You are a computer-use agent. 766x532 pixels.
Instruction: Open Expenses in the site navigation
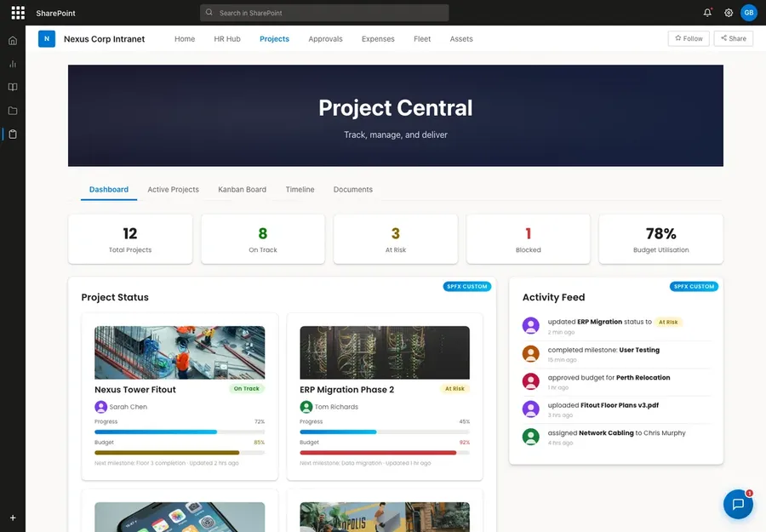378,39
